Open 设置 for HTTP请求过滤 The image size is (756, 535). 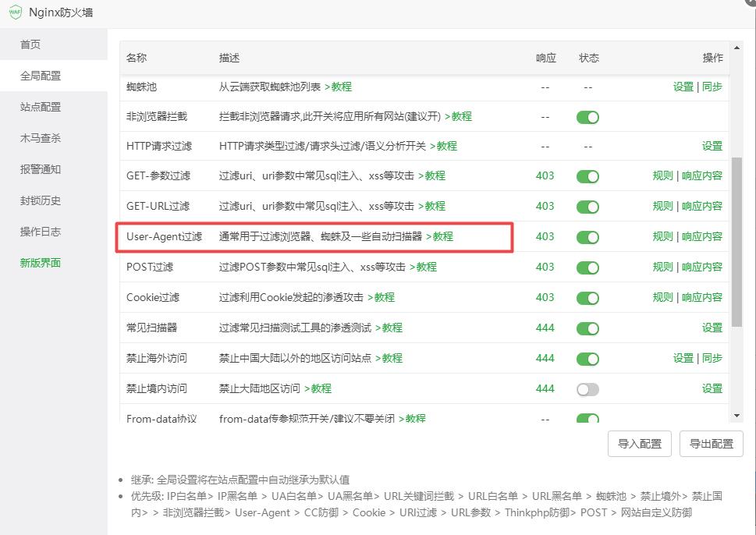pyautogui.click(x=712, y=146)
